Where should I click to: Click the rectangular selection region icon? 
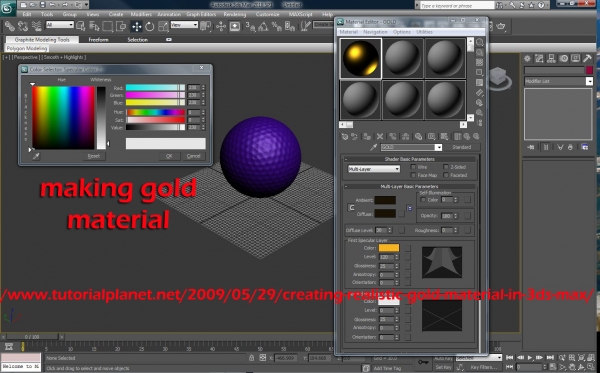coord(108,26)
